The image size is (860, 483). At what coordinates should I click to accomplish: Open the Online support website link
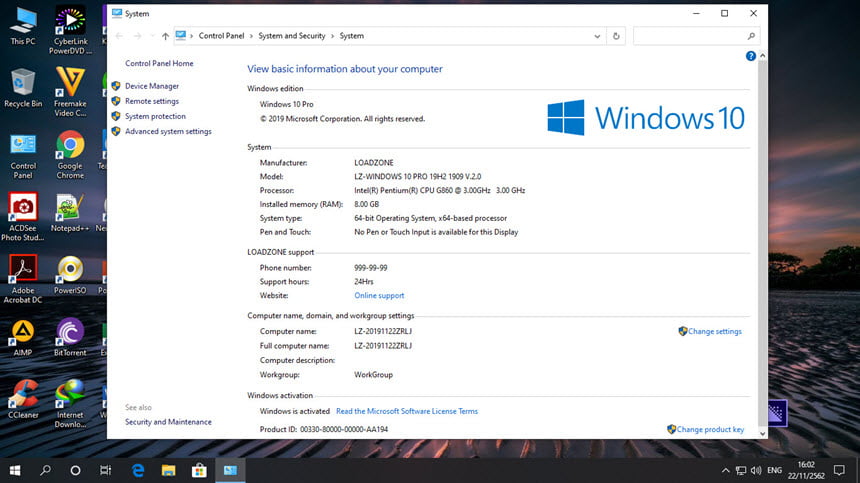tap(379, 296)
